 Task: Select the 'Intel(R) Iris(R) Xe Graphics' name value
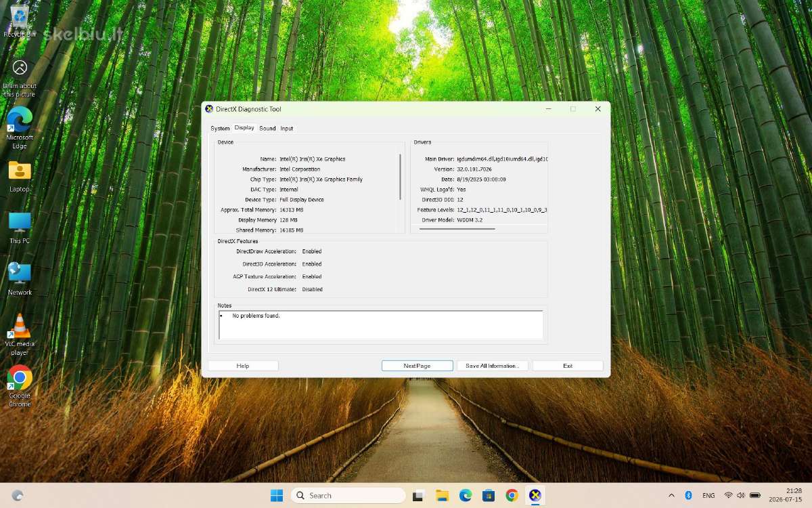click(313, 159)
